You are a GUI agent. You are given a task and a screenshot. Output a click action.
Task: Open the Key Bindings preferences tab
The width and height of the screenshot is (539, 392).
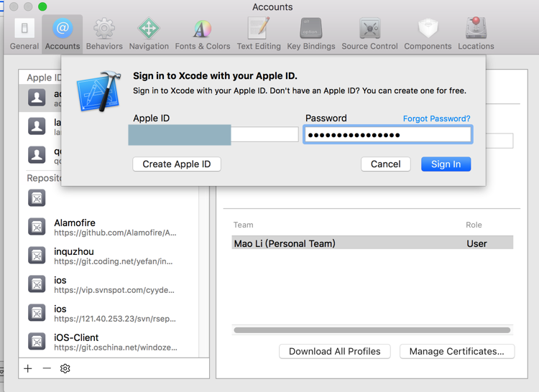(310, 34)
